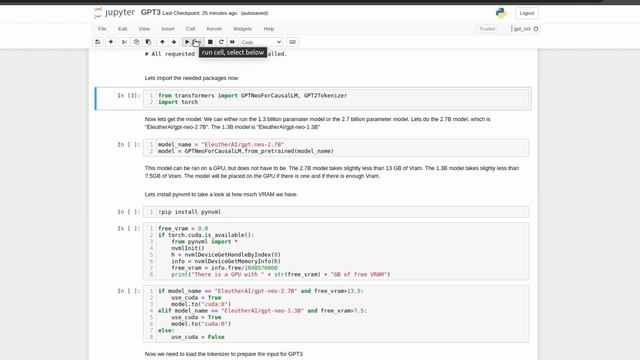
Task: Click the Trusted notebook button
Action: click(487, 29)
